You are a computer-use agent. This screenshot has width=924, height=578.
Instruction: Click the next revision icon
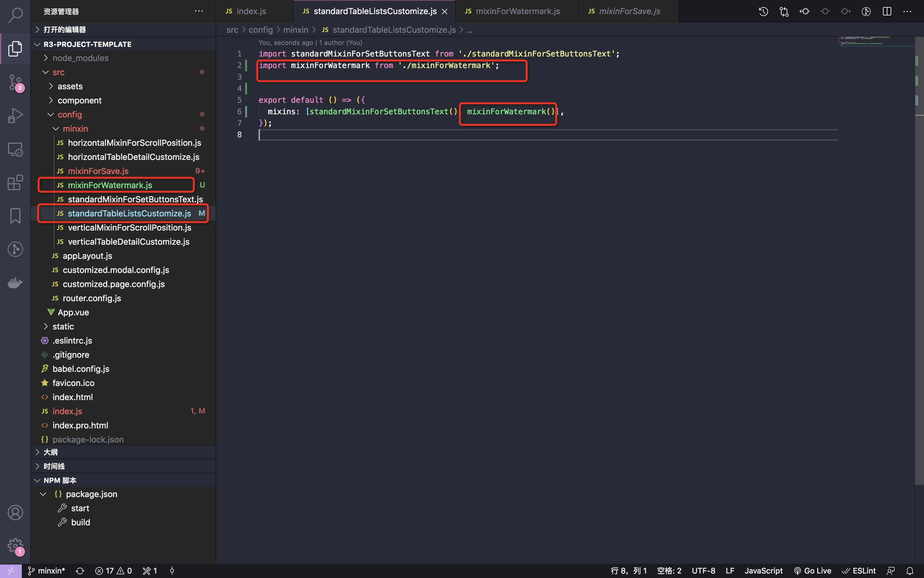(x=846, y=12)
